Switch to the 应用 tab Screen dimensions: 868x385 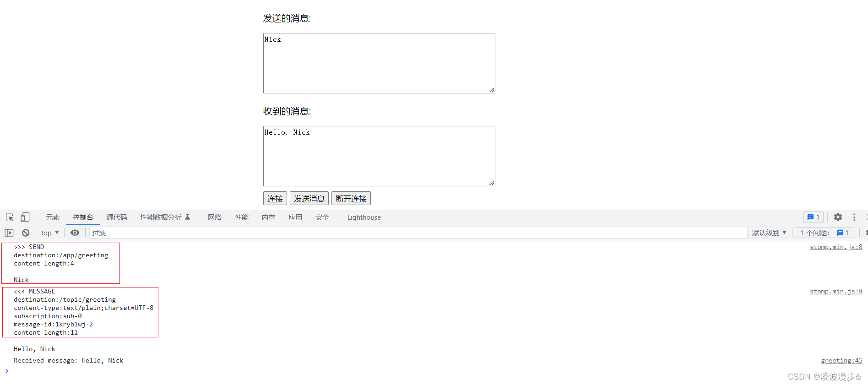pos(295,217)
